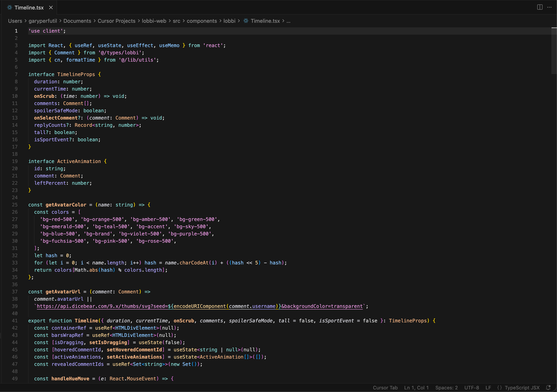Click the braces icon beside TypeScript JSX
This screenshot has width=557, height=392.
click(499, 387)
